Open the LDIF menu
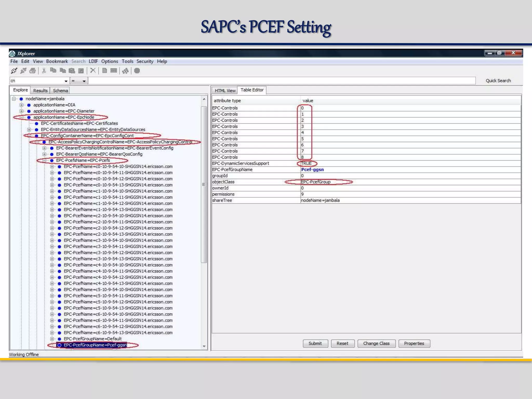This screenshot has width=532, height=399. coord(93,61)
